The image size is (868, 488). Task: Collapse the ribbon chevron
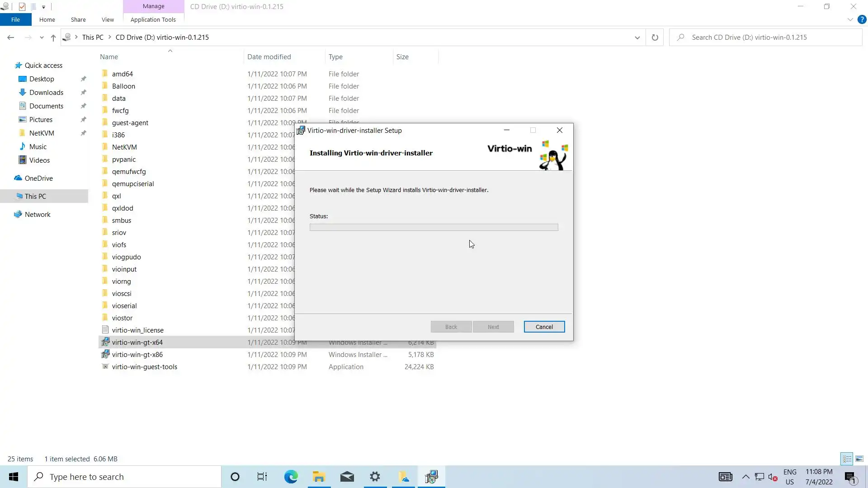click(850, 19)
